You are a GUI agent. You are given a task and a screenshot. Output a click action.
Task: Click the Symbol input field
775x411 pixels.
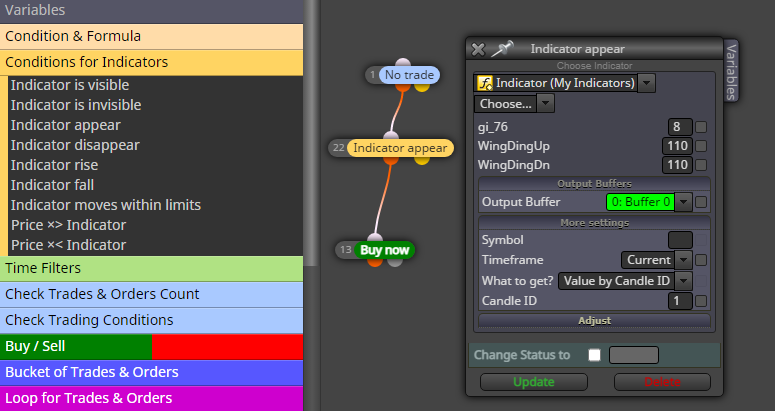[680, 240]
